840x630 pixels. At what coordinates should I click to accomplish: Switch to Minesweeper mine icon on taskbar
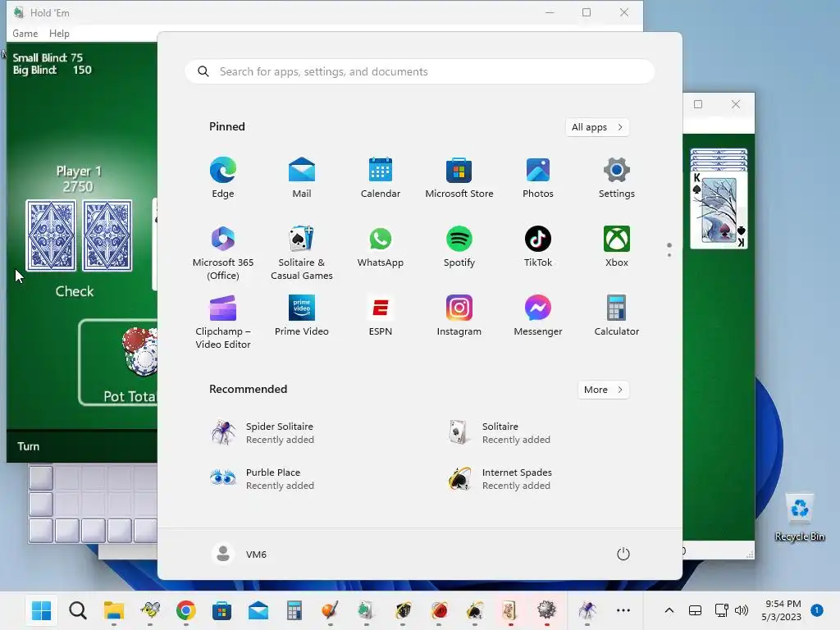(546, 610)
